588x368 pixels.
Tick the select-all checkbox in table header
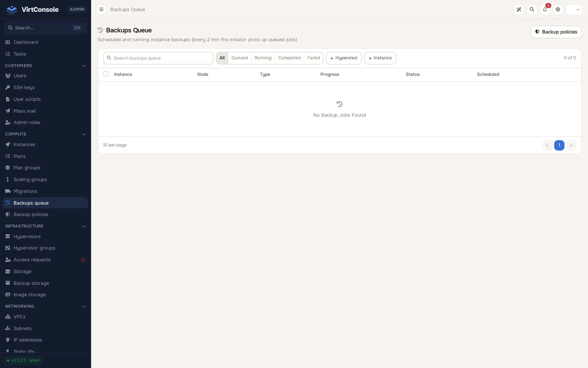pos(106,74)
